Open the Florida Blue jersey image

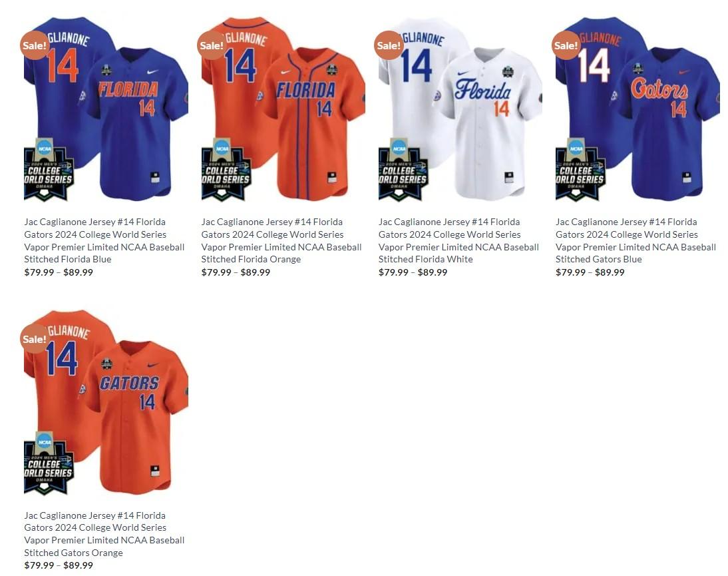point(106,109)
